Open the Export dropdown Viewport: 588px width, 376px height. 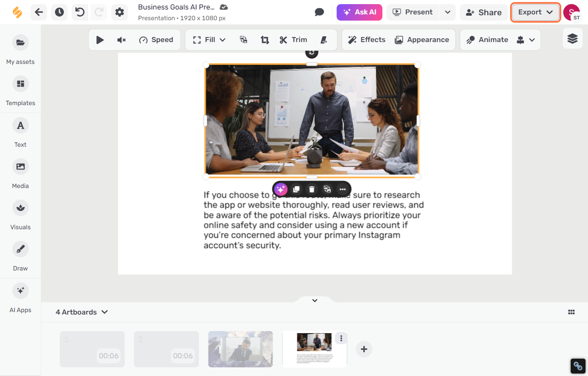535,12
